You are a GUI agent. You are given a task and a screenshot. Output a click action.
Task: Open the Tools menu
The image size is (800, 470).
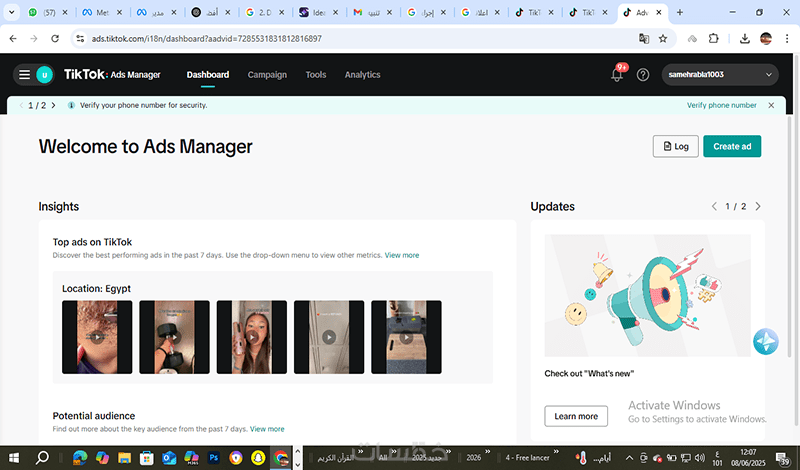[316, 75]
